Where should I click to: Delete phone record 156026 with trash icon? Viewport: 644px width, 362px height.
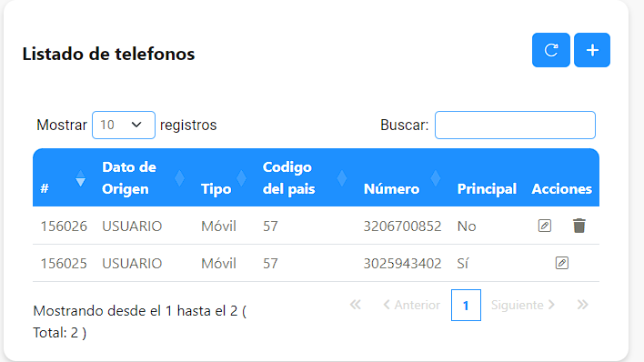pyautogui.click(x=579, y=226)
